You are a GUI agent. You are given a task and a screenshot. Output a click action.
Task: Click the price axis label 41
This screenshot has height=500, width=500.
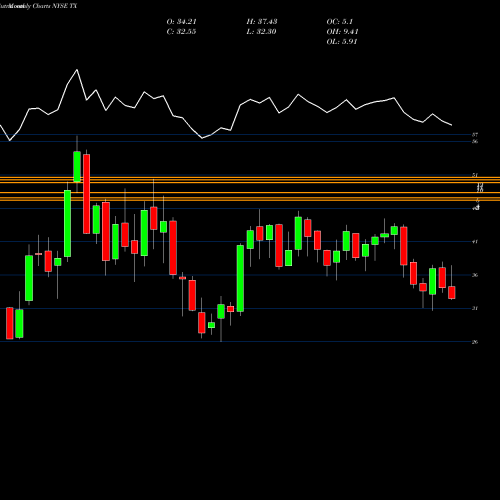[x=475, y=241]
